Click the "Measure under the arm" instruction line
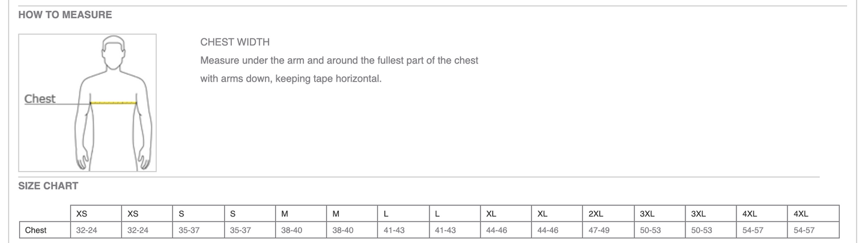 [339, 61]
